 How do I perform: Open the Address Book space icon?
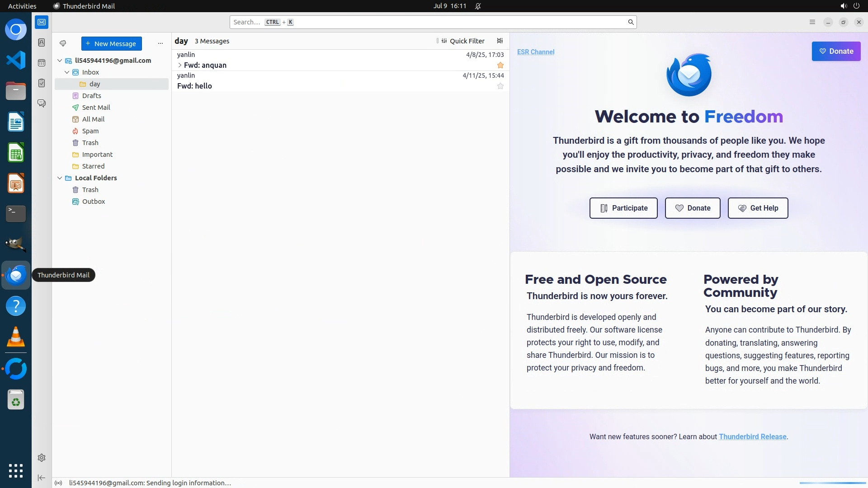point(42,42)
